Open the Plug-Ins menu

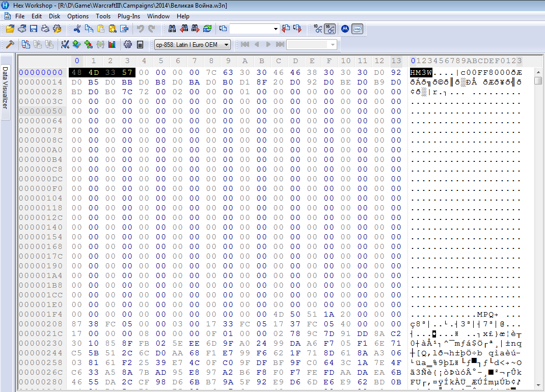coord(128,16)
